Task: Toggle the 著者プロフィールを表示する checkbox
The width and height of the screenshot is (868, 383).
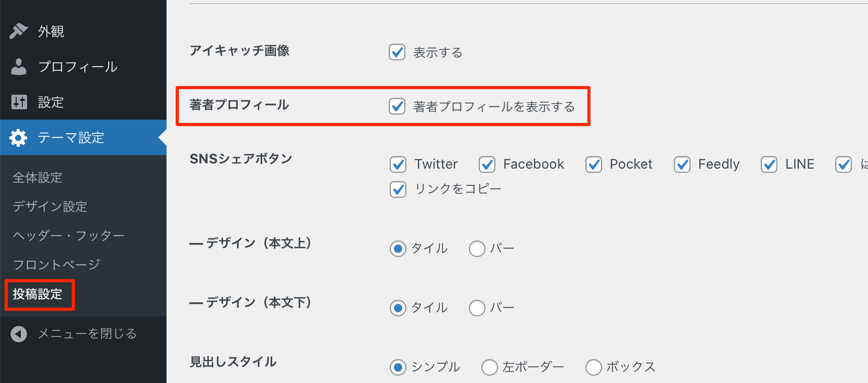Action: [x=397, y=106]
